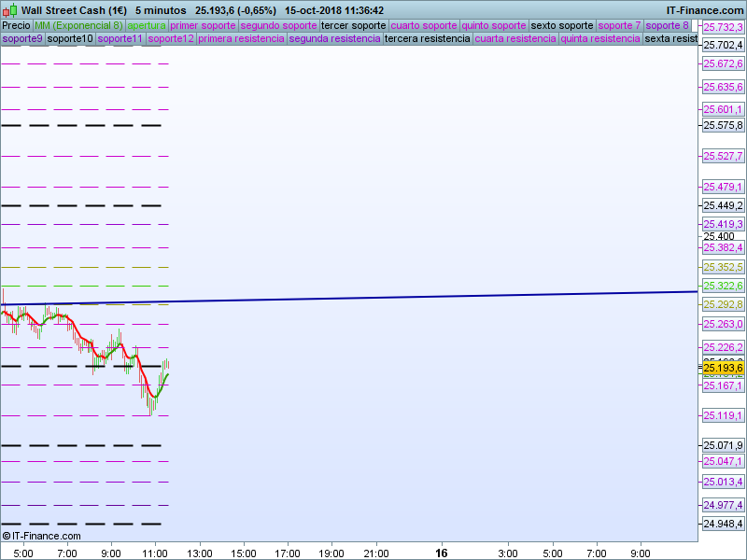Click the 13:00 time axis label

click(199, 553)
